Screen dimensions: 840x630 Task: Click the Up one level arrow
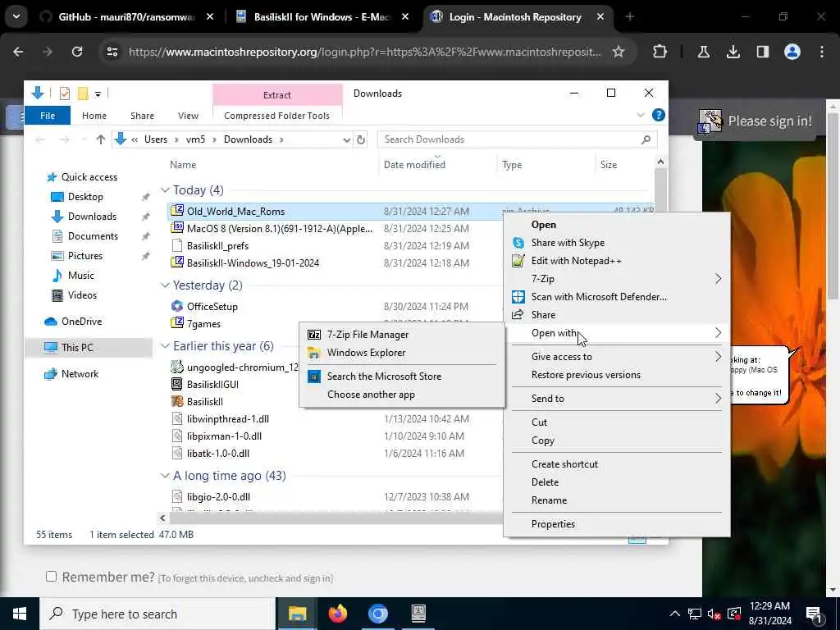101,139
